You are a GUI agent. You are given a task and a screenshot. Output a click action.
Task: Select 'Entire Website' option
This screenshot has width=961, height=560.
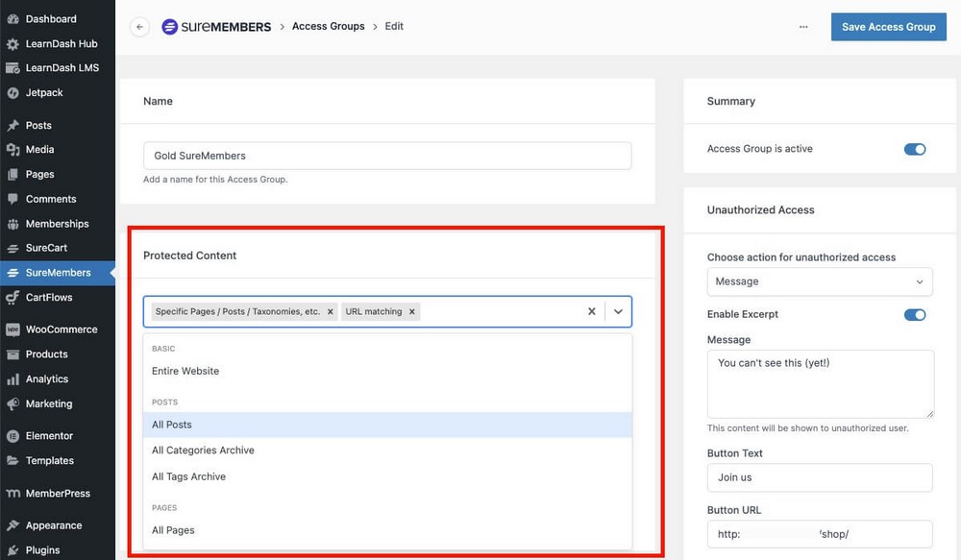point(387,372)
